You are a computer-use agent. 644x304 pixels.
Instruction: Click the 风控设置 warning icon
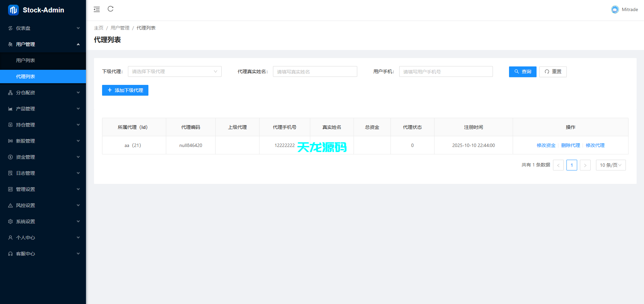(10, 205)
